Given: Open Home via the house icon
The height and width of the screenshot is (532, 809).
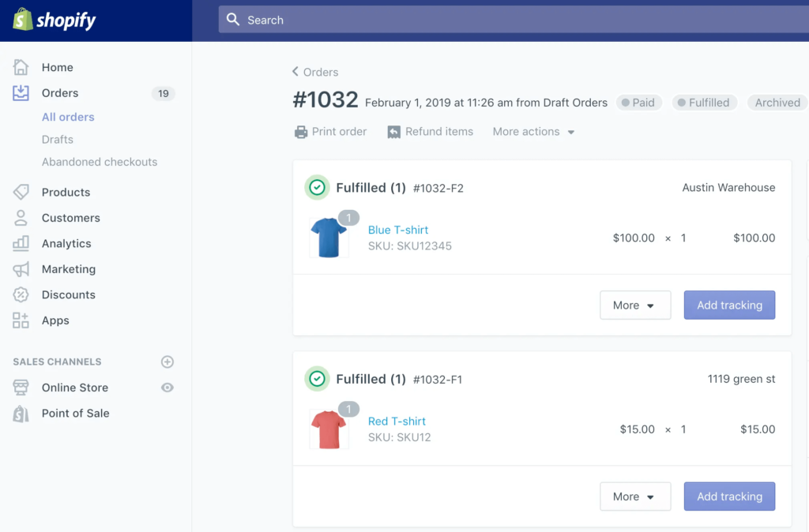Looking at the screenshot, I should pos(22,67).
